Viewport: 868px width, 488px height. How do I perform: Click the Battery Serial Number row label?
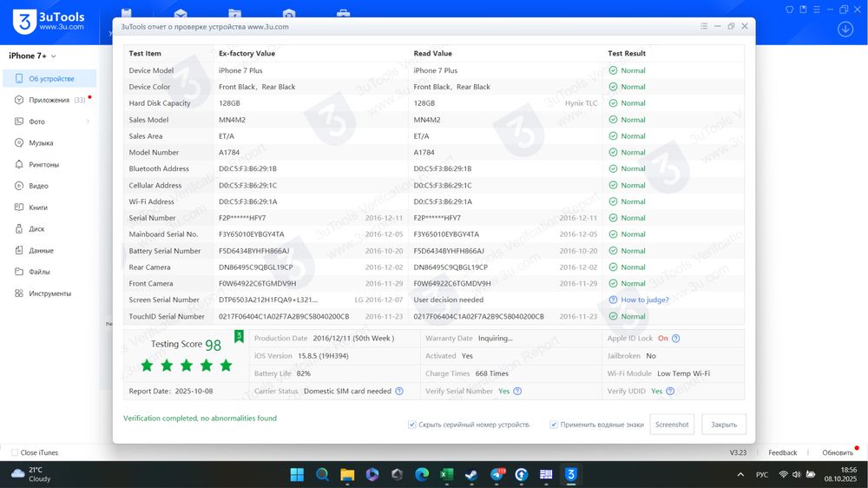164,251
